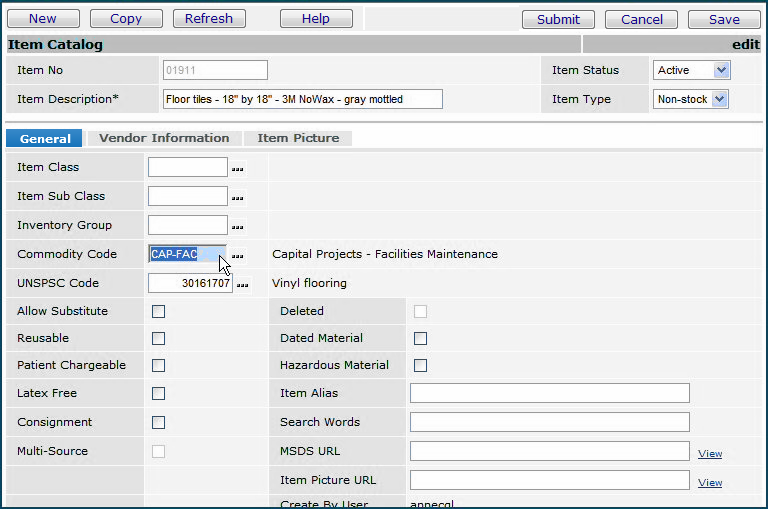Open UNSPSC Code lookup ellipsis
Viewport: 768px width, 509px height.
[x=243, y=284]
